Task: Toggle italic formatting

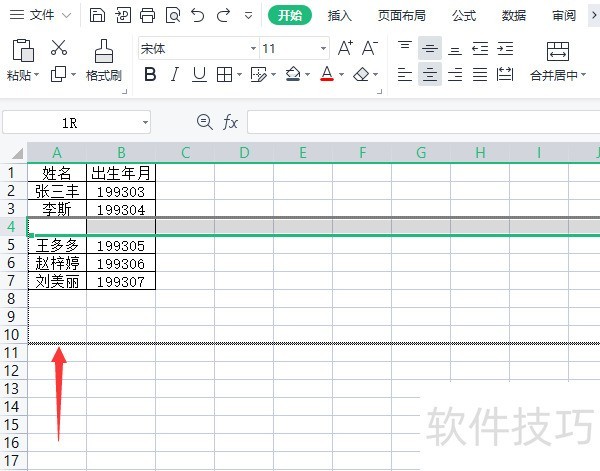Action: pyautogui.click(x=175, y=74)
